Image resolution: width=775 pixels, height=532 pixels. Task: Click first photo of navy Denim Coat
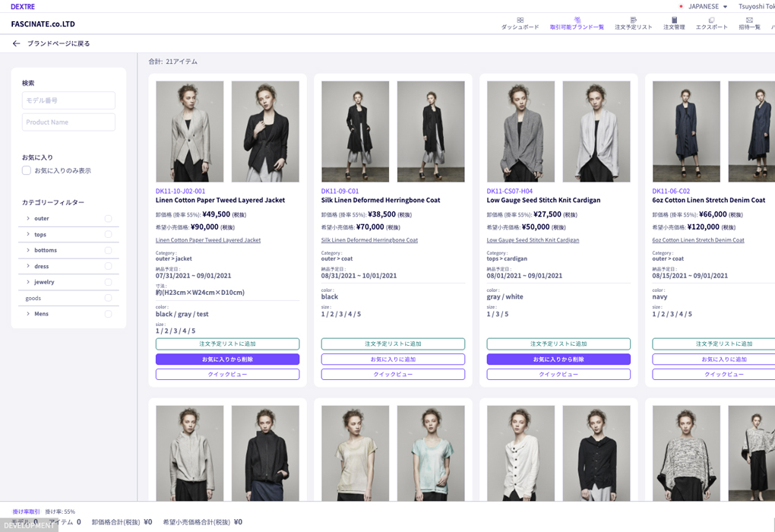[687, 131]
